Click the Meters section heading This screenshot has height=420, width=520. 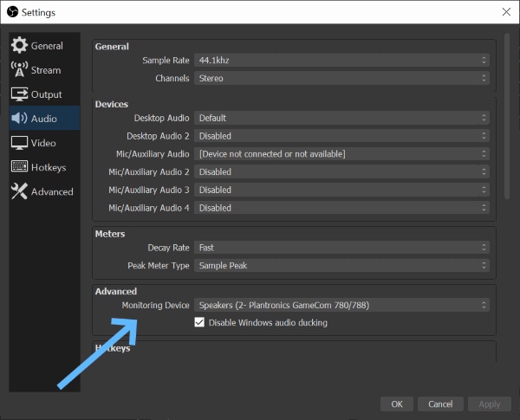[x=110, y=234]
